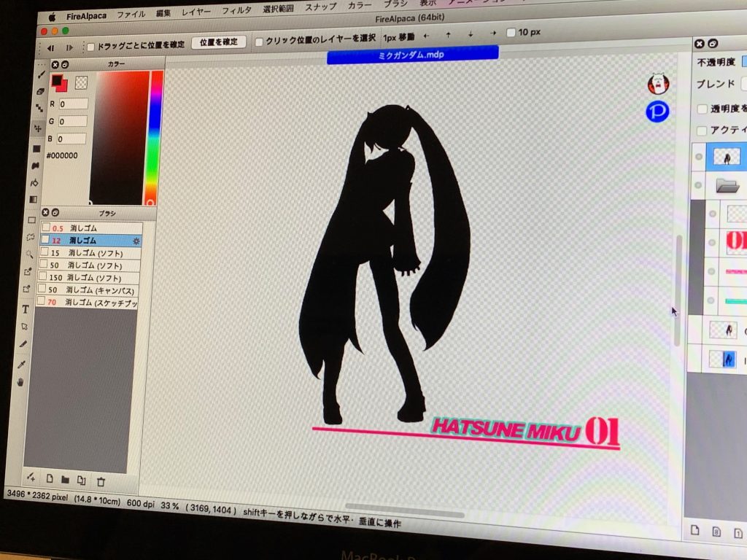Enable the ドラッグごとに位置を確定 checkbox
747x560 pixels.
(89, 43)
